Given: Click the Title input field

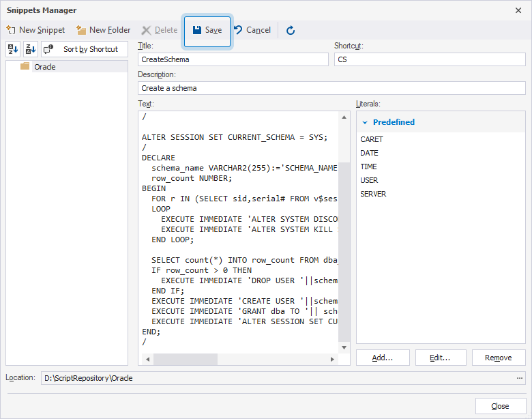Looking at the screenshot, I should coord(233,59).
